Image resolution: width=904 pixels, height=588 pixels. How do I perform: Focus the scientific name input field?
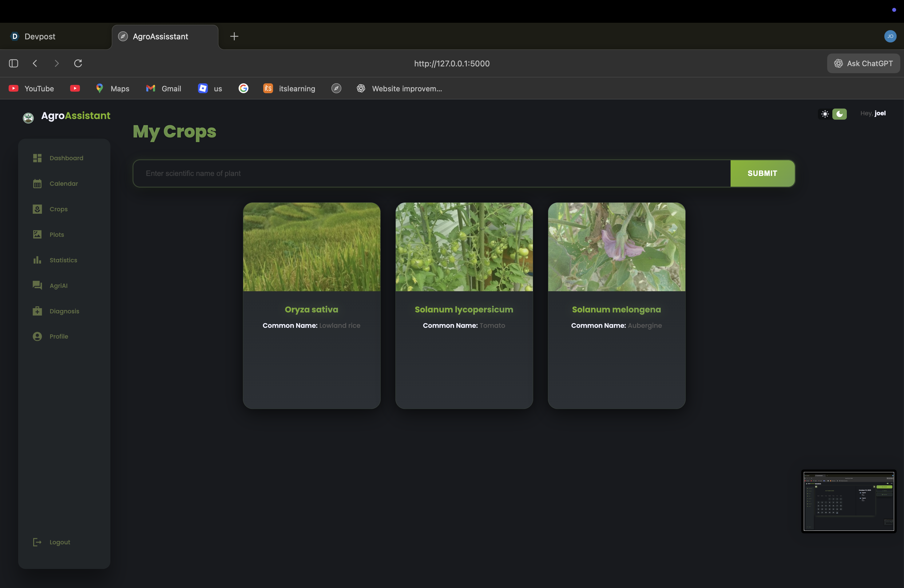(x=431, y=173)
